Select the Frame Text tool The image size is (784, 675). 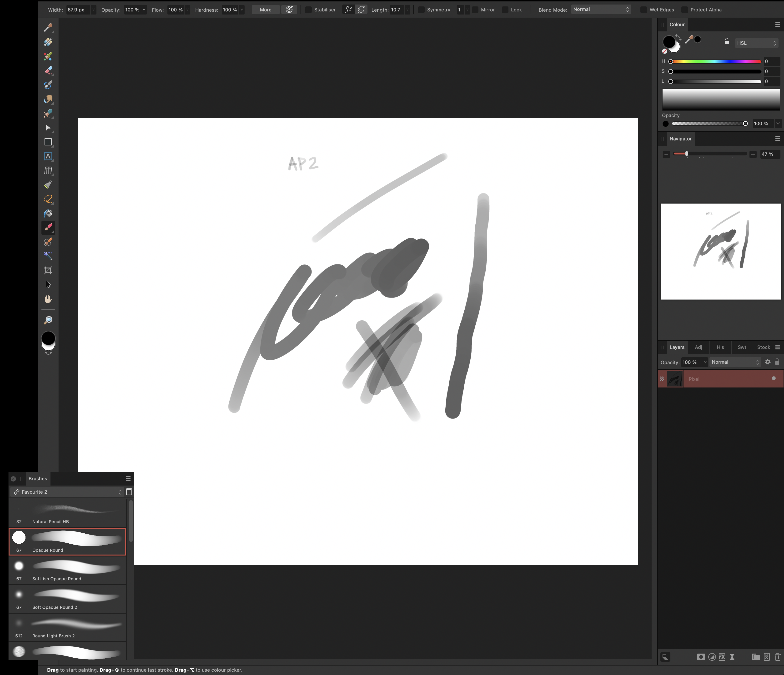click(x=48, y=156)
